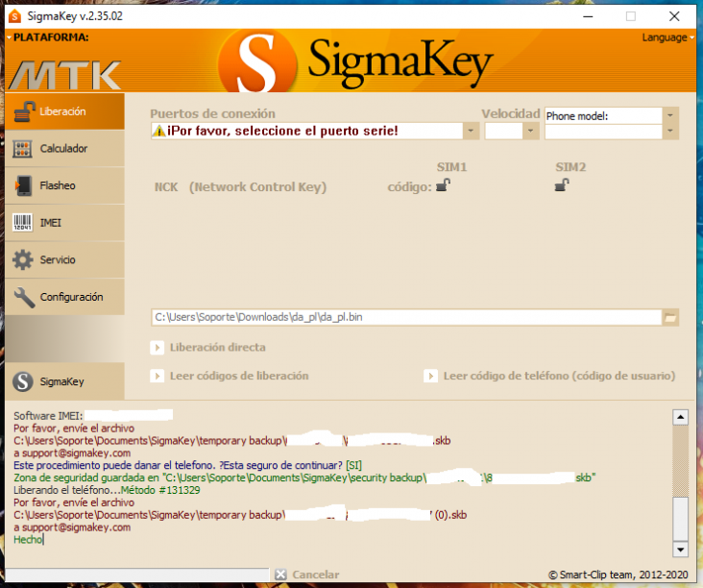This screenshot has height=588, width=703.
Task: Open the Liberación tab
Action: (65, 111)
